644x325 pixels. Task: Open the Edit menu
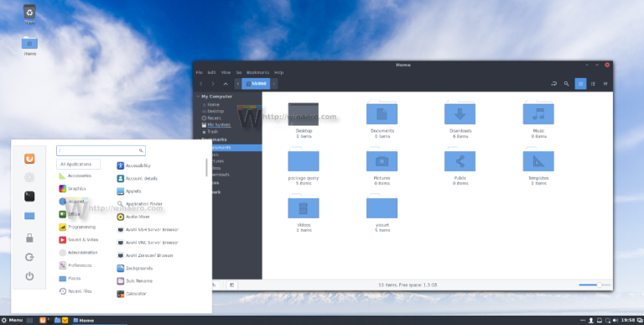point(211,72)
